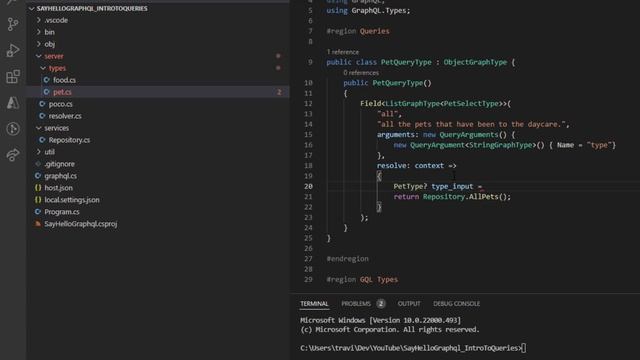640x360 pixels.
Task: Open the Extensions view
Action: (x=13, y=76)
